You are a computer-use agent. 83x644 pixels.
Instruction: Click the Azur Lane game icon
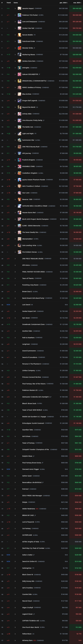19,193
